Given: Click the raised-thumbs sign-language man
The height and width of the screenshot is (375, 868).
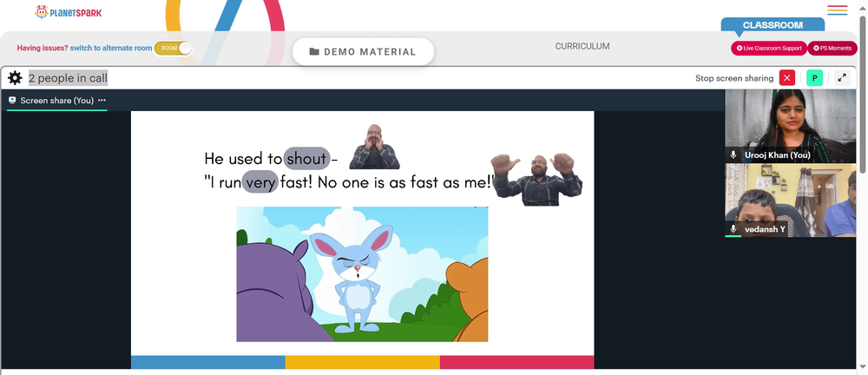Looking at the screenshot, I should [537, 178].
